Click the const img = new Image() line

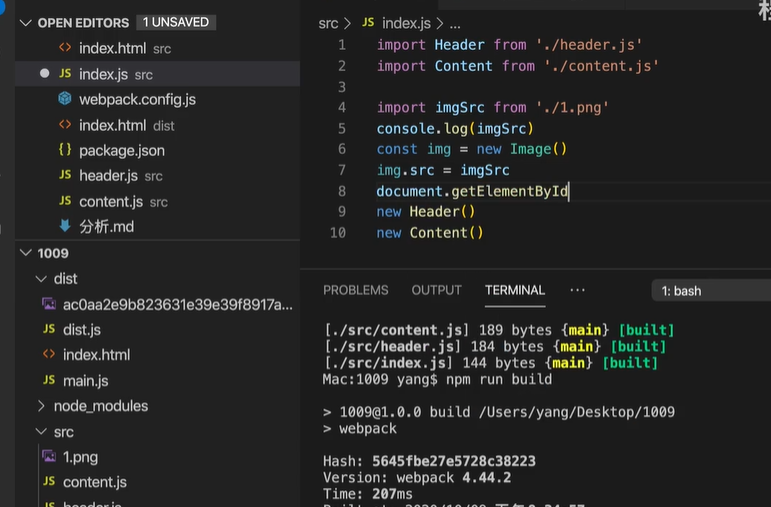(472, 149)
